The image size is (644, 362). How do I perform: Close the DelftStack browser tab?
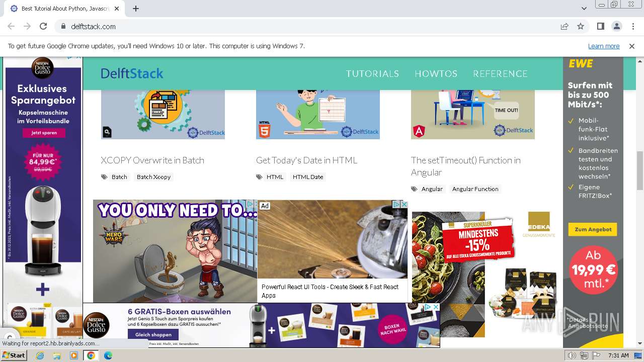[x=117, y=9]
